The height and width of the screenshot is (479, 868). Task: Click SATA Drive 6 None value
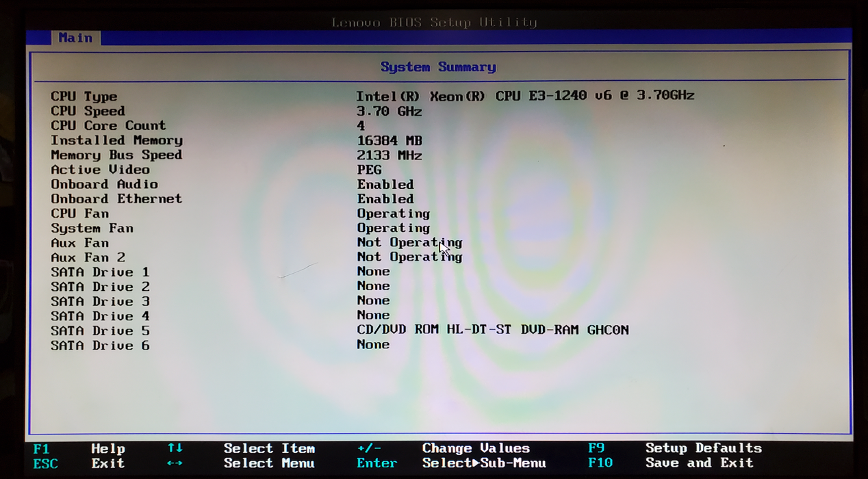[x=373, y=344]
